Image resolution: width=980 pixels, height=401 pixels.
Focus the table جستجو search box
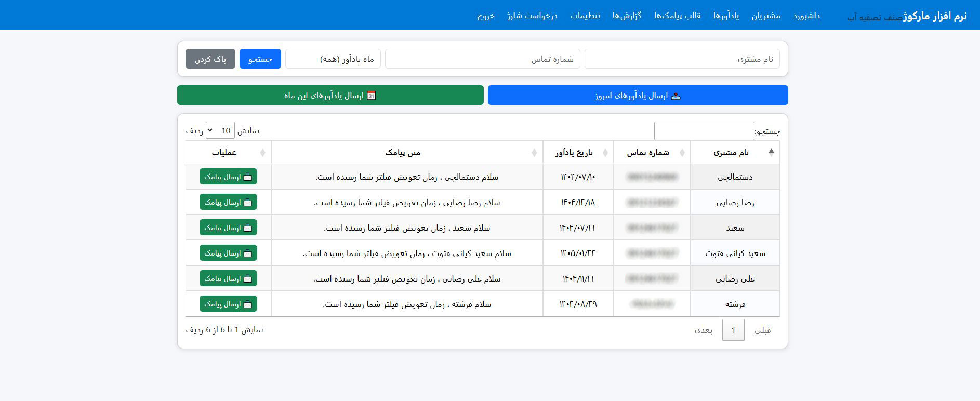coord(704,131)
